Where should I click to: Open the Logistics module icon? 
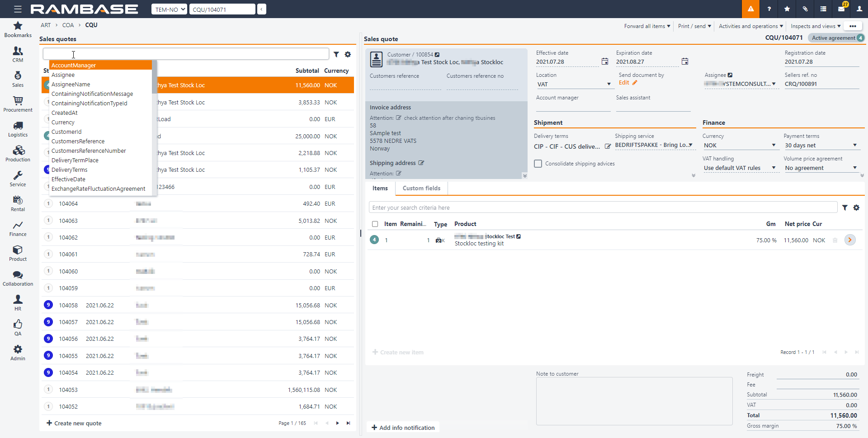tap(18, 128)
